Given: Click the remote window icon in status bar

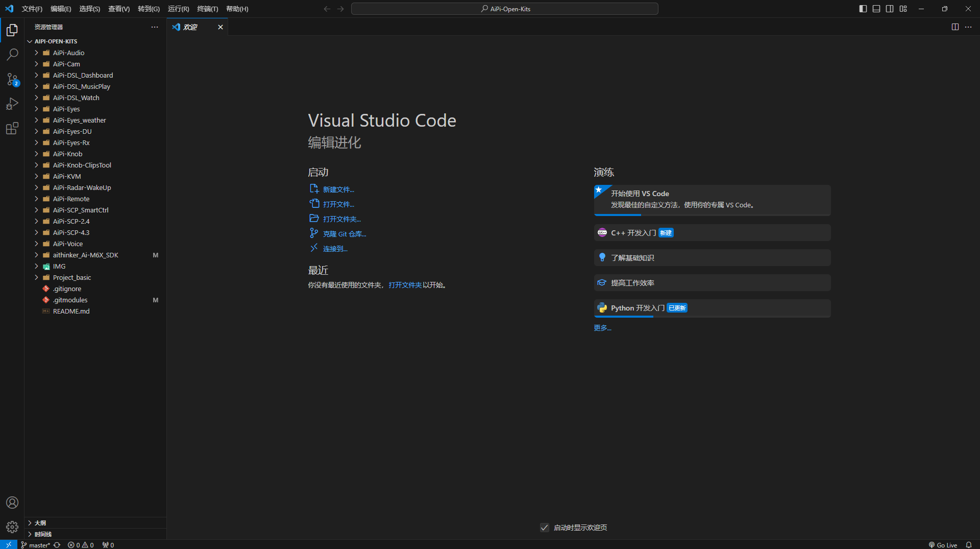Looking at the screenshot, I should (9, 544).
